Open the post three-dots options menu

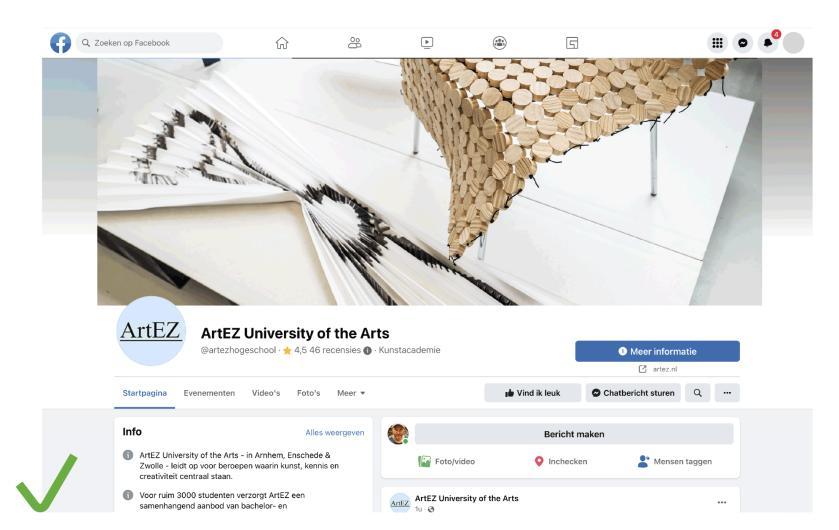point(722,502)
